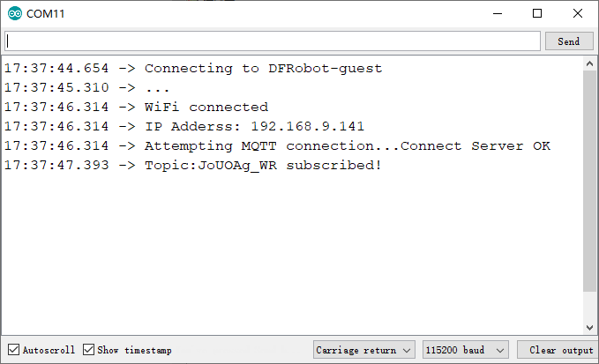Minimize the COM11 window
Screen dimensions: 599x364
point(498,13)
